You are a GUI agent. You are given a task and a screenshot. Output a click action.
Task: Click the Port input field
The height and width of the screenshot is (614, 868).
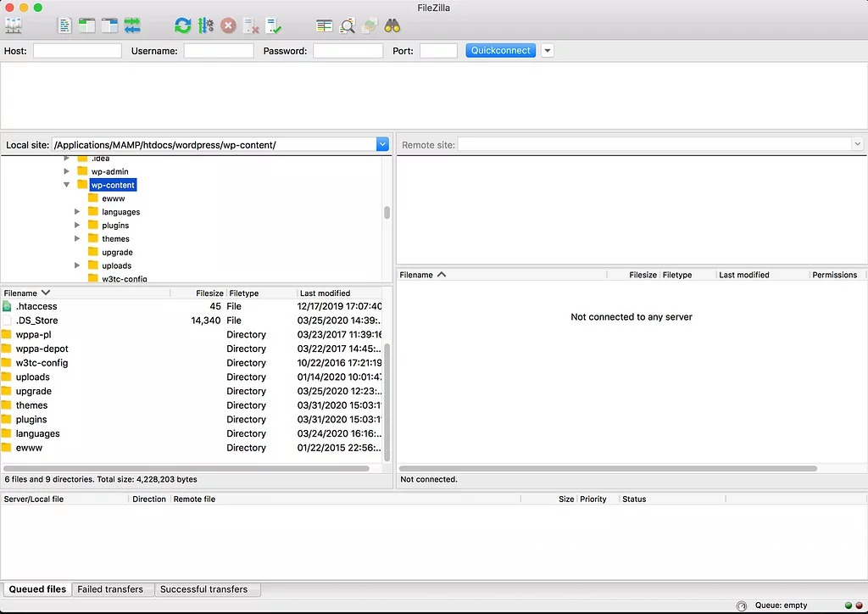coord(438,51)
